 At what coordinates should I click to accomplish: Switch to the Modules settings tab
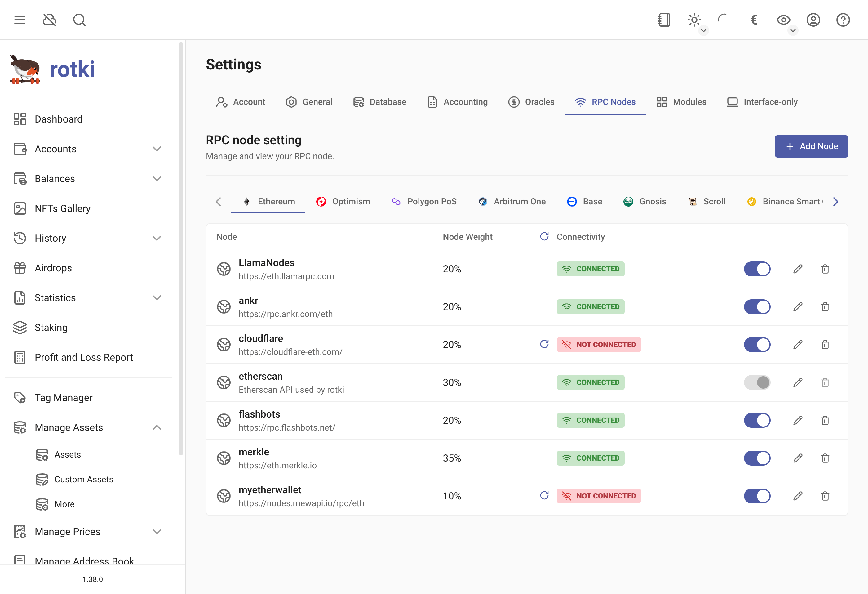[681, 102]
